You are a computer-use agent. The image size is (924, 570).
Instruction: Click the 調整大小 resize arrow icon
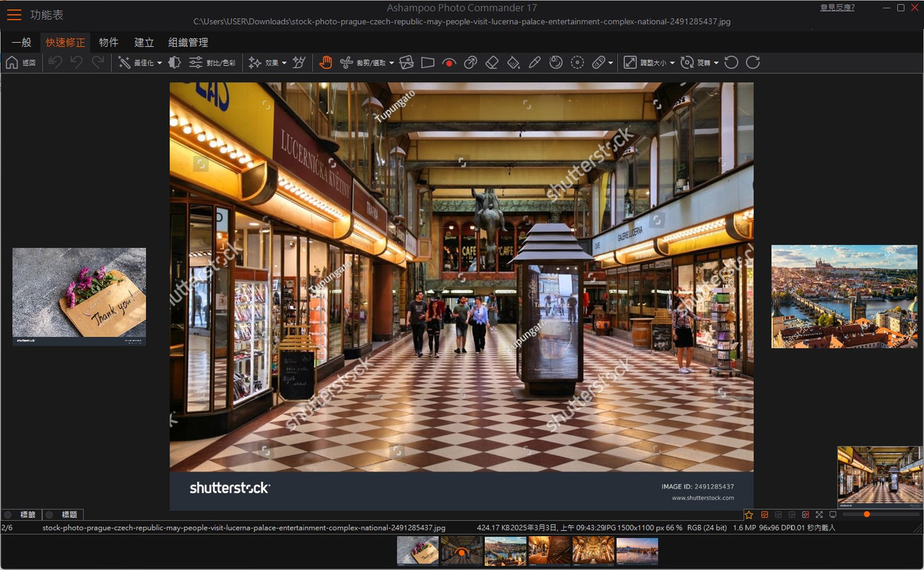pyautogui.click(x=630, y=63)
